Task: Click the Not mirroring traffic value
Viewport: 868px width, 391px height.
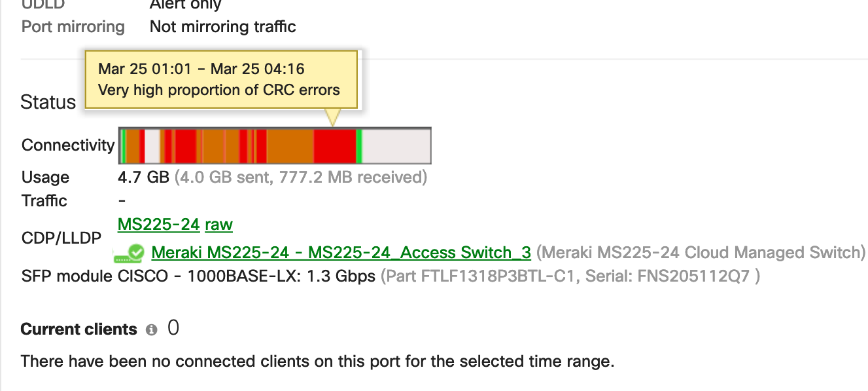Action: [222, 27]
